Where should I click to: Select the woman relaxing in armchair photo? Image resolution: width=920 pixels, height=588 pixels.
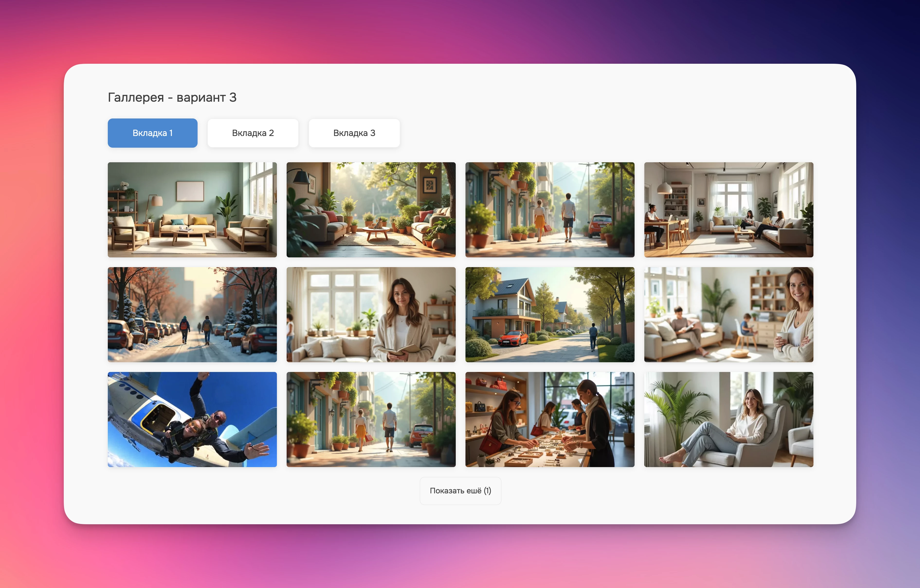728,419
